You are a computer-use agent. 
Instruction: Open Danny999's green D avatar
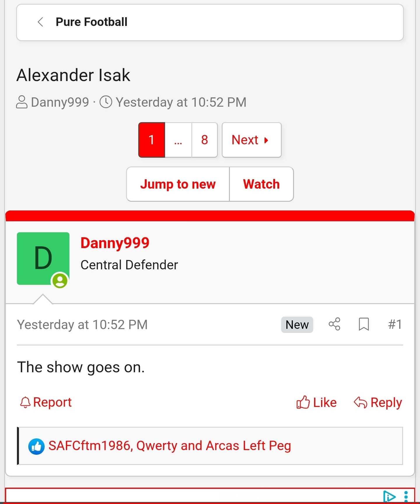coord(43,259)
